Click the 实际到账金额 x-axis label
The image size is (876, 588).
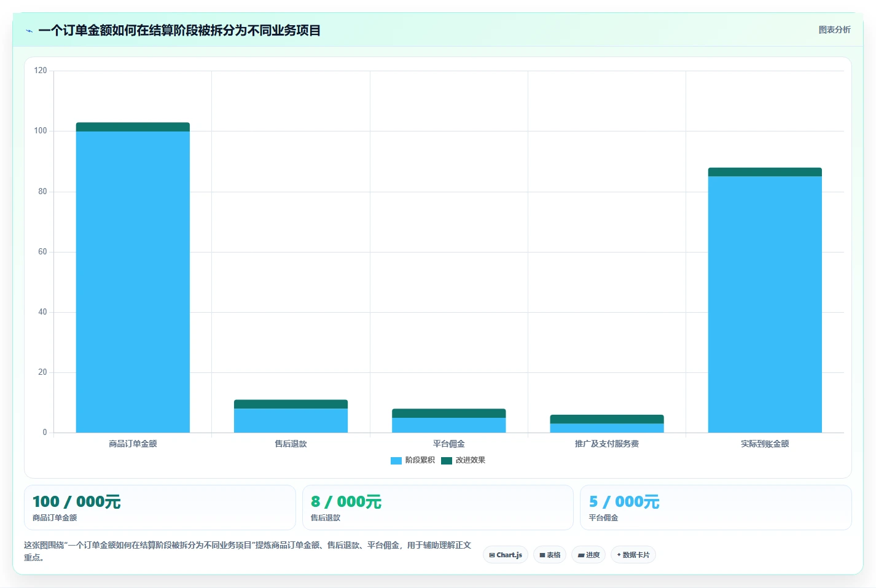pyautogui.click(x=765, y=444)
